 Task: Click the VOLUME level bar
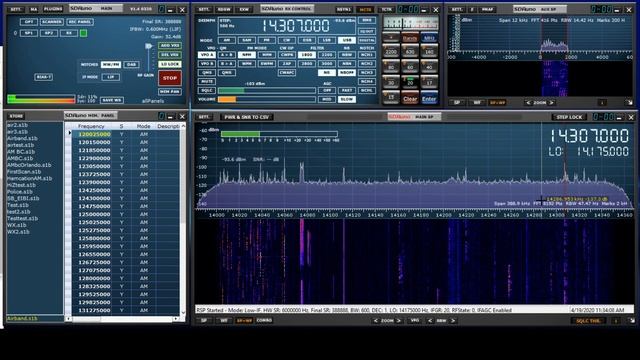coord(267,99)
